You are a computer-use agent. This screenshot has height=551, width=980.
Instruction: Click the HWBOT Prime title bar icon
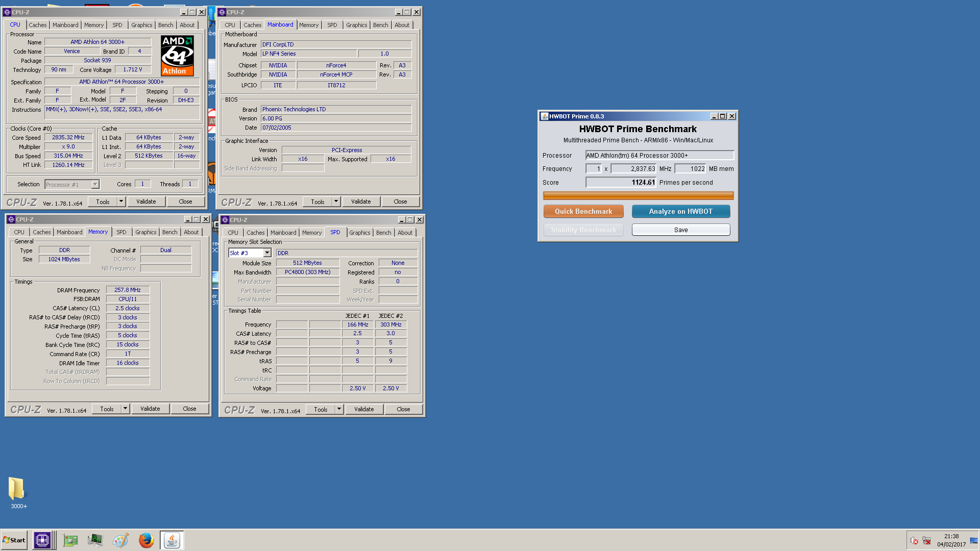(x=545, y=116)
